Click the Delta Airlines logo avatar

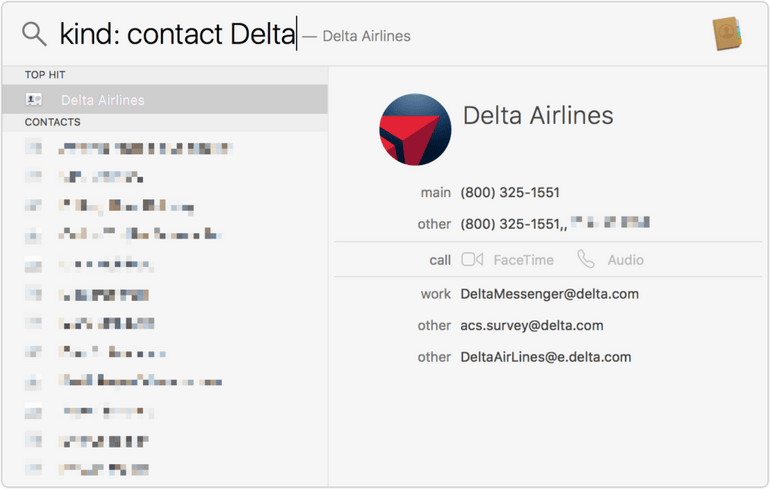coord(415,130)
